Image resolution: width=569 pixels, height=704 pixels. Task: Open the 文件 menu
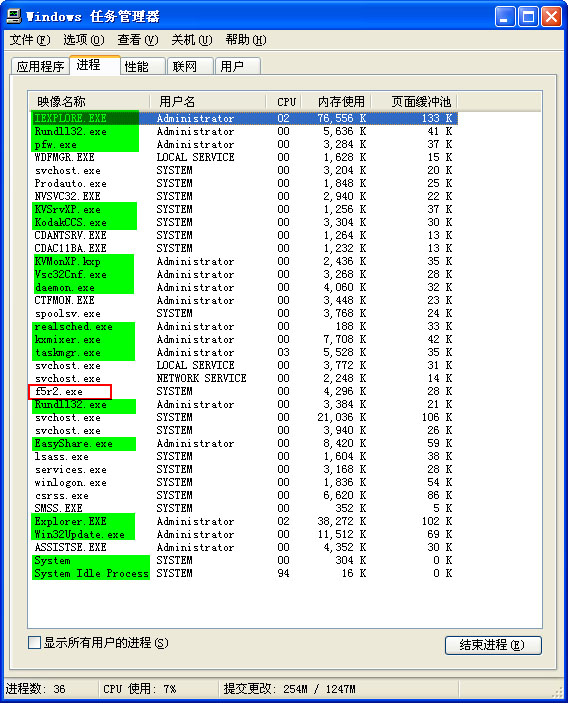pos(30,40)
